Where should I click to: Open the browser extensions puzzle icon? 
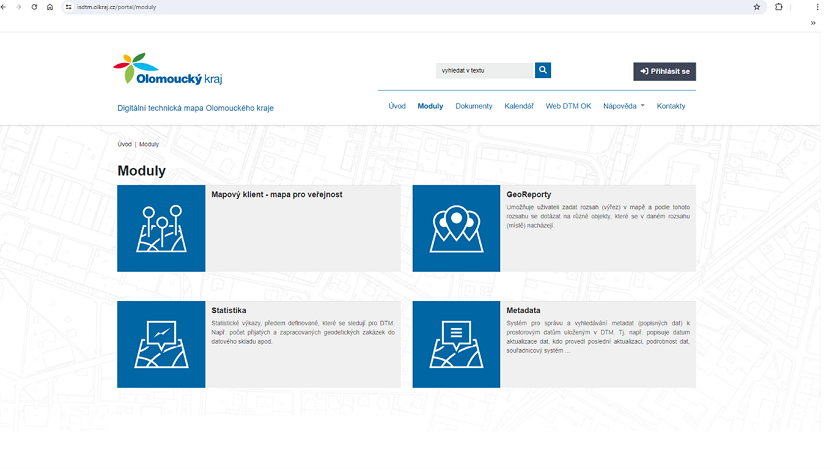pyautogui.click(x=778, y=7)
